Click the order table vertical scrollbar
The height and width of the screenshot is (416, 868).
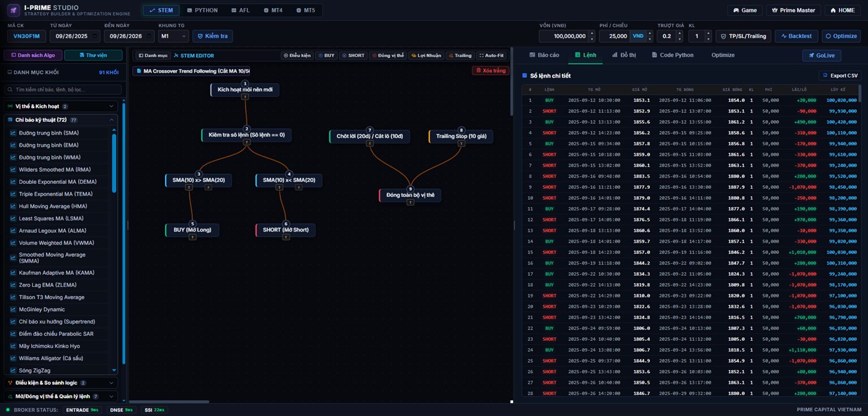[x=860, y=93]
